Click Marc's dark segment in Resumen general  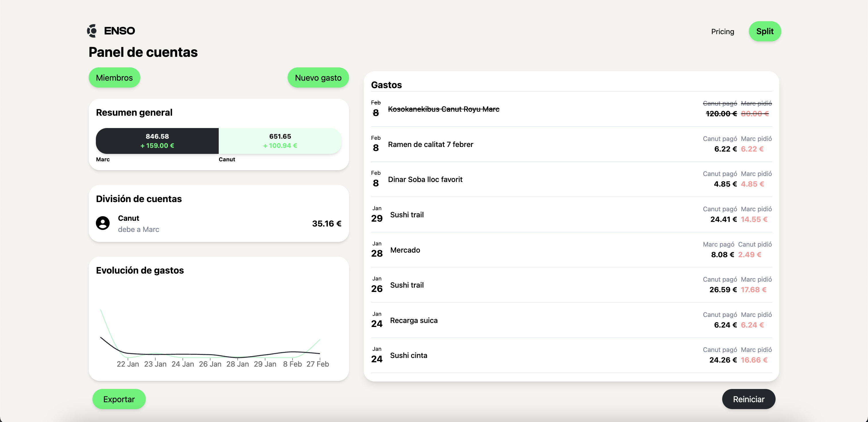coord(157,141)
